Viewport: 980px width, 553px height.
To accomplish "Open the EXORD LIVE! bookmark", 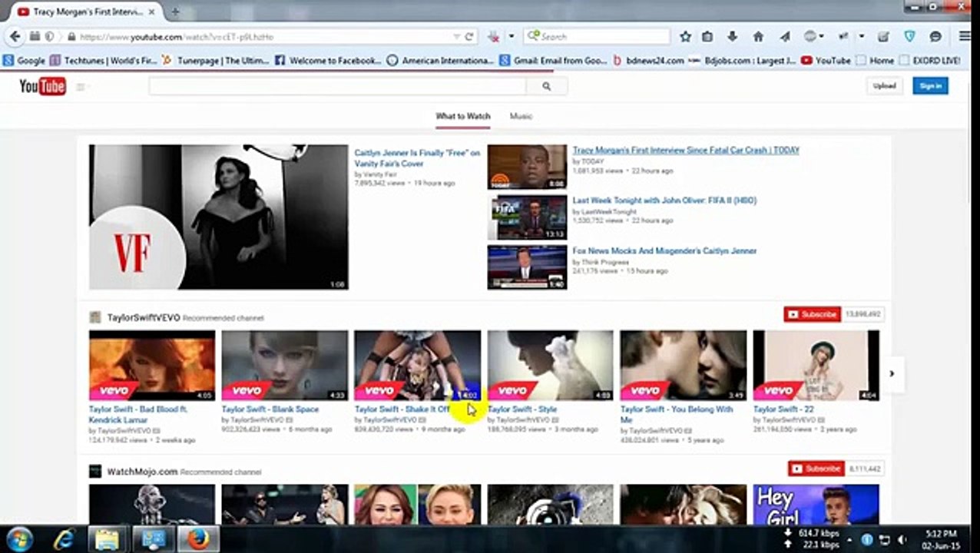I will pos(930,60).
